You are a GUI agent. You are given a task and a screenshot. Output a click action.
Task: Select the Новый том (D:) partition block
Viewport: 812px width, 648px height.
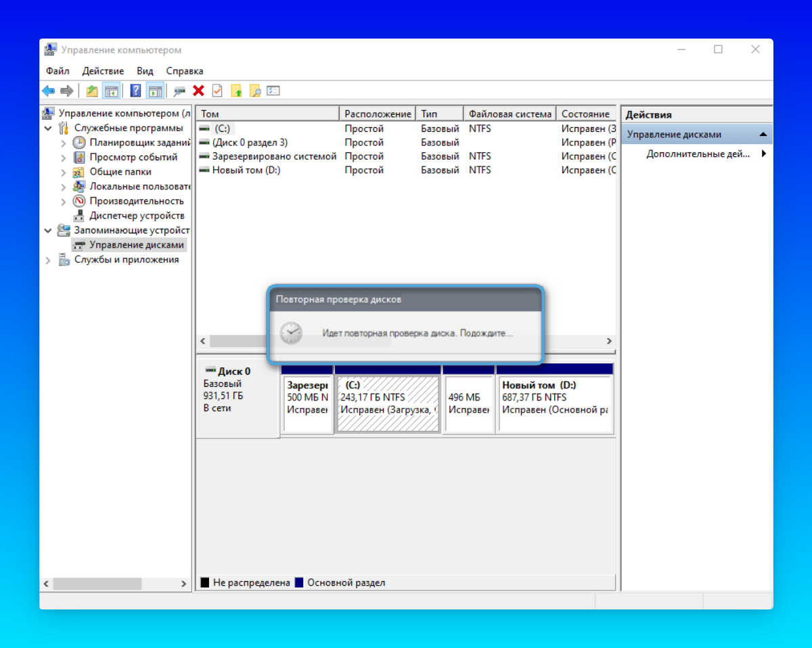click(x=554, y=403)
